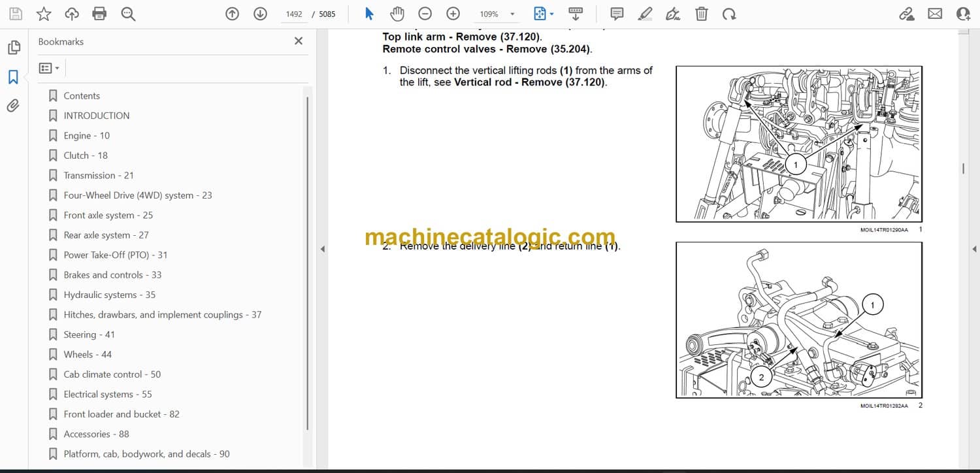Select Cab climate control - 50 bookmark
This screenshot has width=980, height=473.
pos(112,374)
